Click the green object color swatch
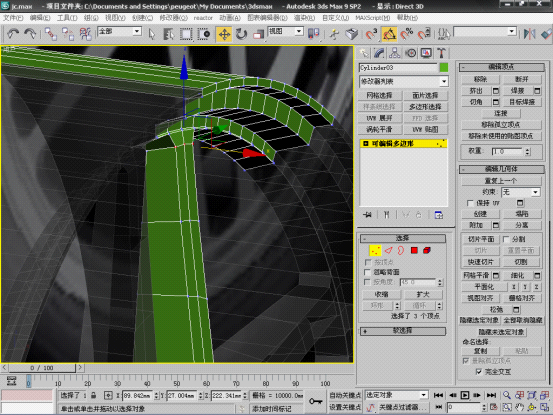553x415 pixels. (444, 67)
